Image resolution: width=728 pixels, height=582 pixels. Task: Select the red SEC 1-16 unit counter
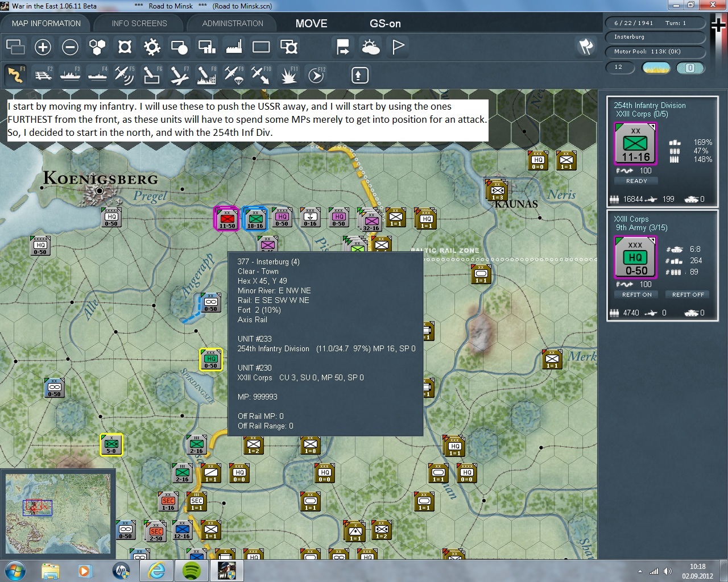[168, 501]
